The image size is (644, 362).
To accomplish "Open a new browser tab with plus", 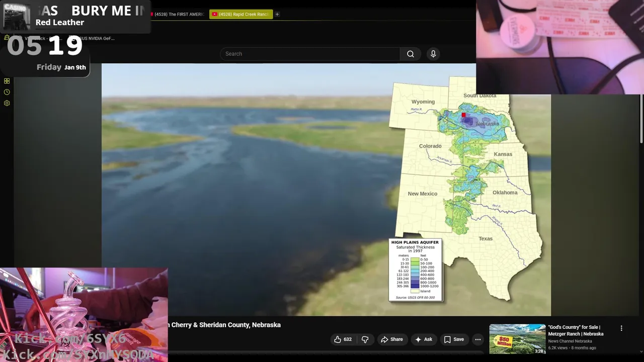I will (277, 14).
